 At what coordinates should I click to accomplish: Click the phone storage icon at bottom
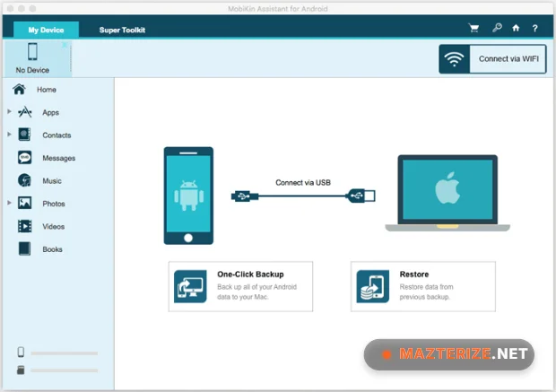21,352
